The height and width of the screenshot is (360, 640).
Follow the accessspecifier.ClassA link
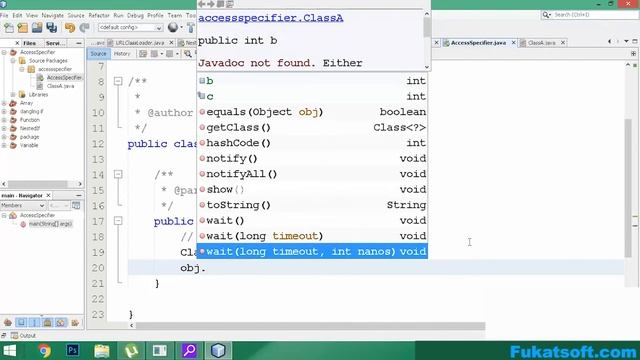[271, 18]
